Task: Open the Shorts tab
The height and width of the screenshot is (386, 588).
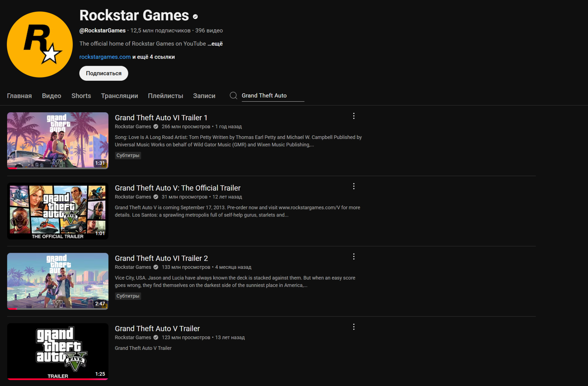Action: 81,96
